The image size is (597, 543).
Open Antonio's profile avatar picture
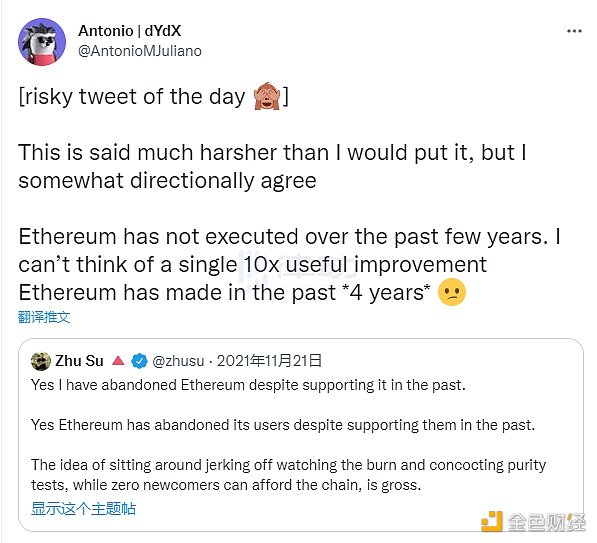click(42, 42)
